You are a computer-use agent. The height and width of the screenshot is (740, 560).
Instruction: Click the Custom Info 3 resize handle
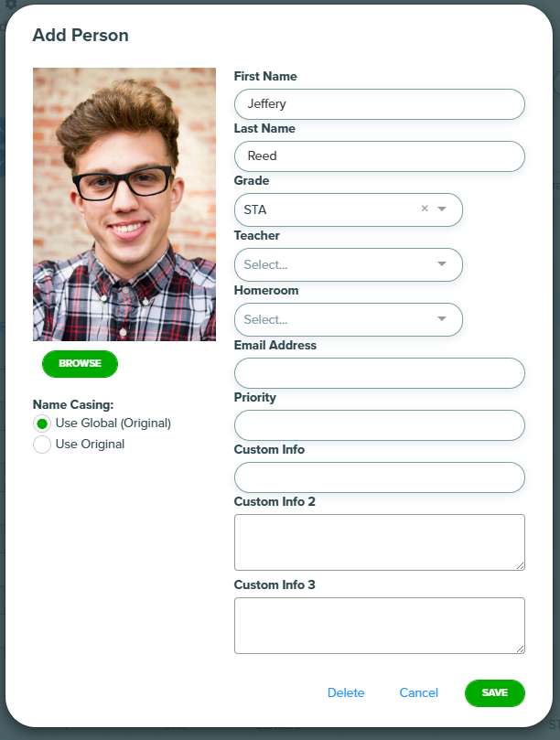pyautogui.click(x=521, y=649)
